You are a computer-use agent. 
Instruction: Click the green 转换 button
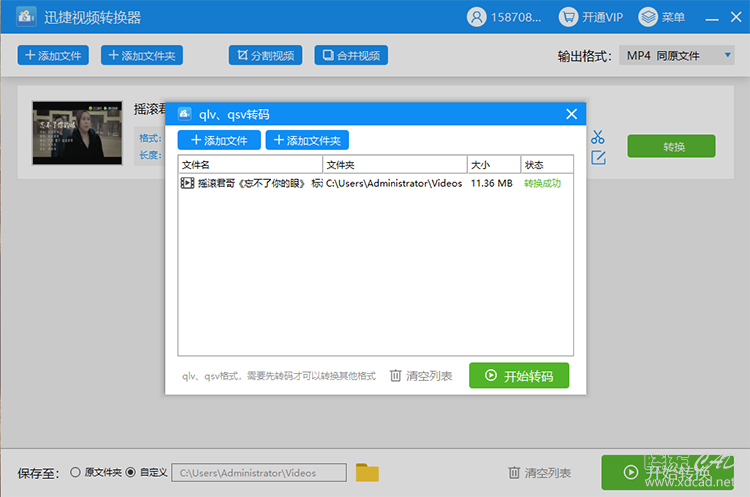[671, 146]
